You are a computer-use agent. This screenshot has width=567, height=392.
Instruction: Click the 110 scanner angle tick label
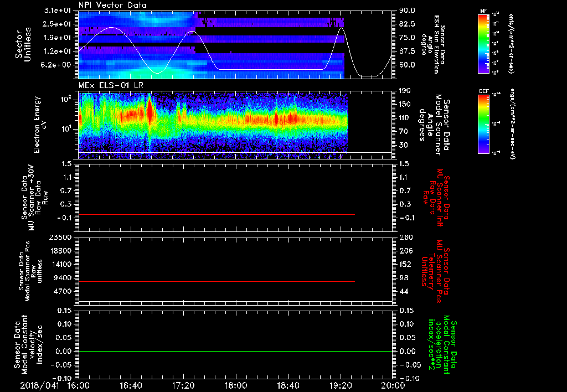click(405, 118)
